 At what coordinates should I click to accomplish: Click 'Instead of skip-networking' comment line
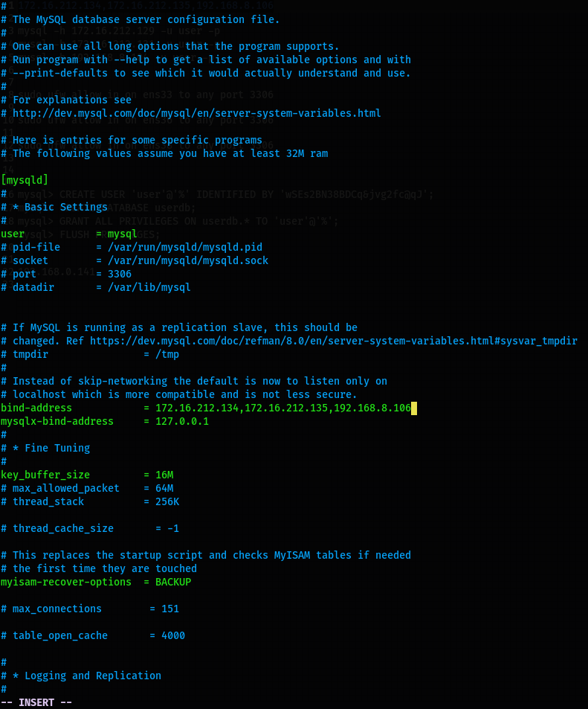(x=194, y=381)
